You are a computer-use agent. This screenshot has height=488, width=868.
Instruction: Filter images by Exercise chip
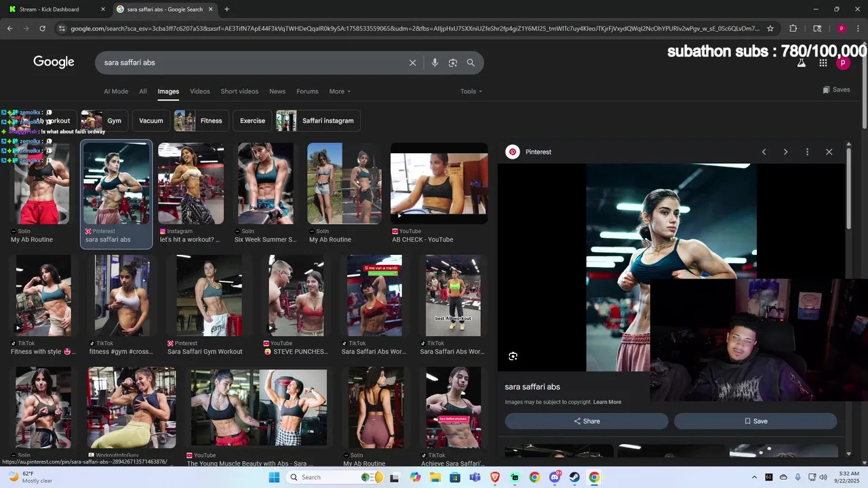pyautogui.click(x=252, y=121)
